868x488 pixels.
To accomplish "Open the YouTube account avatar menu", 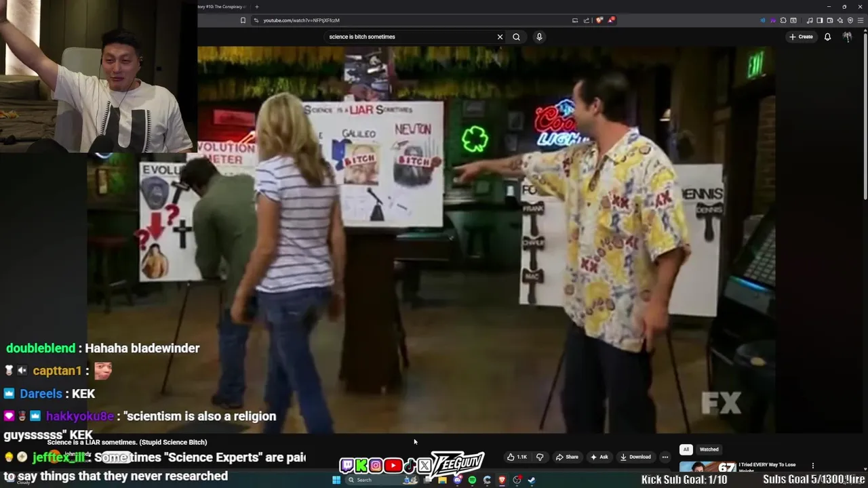I will click(x=847, y=37).
